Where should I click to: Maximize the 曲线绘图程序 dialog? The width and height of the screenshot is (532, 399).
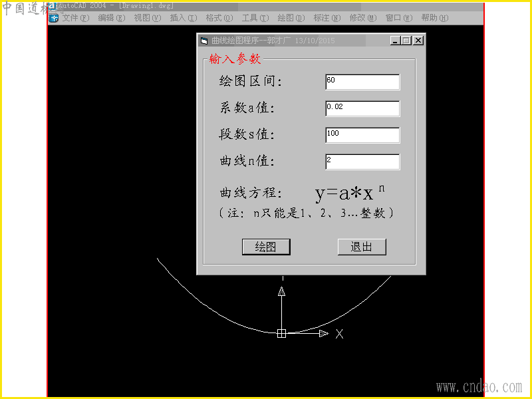coord(406,41)
